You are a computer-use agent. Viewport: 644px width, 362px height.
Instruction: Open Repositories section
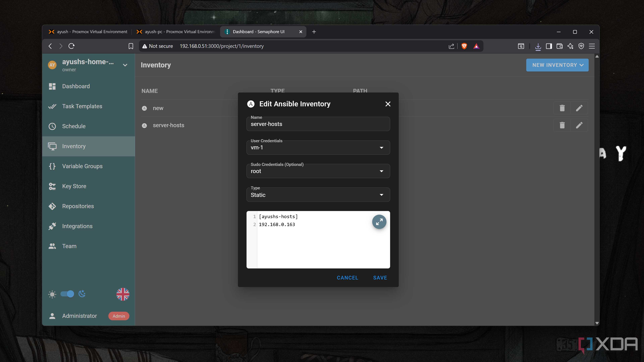click(x=89, y=206)
